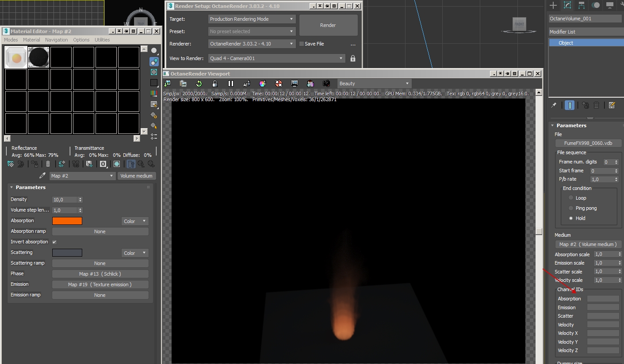Open the Map #13 (Schlick) phase button
Image resolution: width=624 pixels, height=364 pixels.
[x=100, y=274]
